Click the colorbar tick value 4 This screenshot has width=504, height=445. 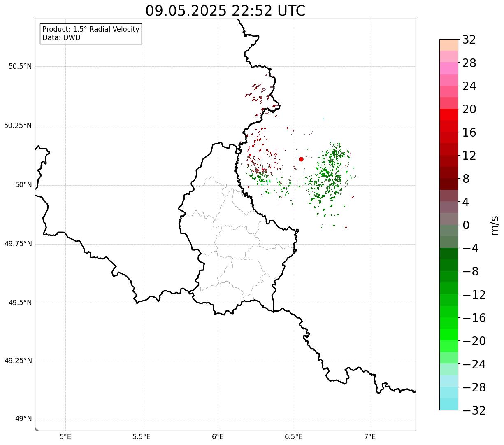[466, 202]
